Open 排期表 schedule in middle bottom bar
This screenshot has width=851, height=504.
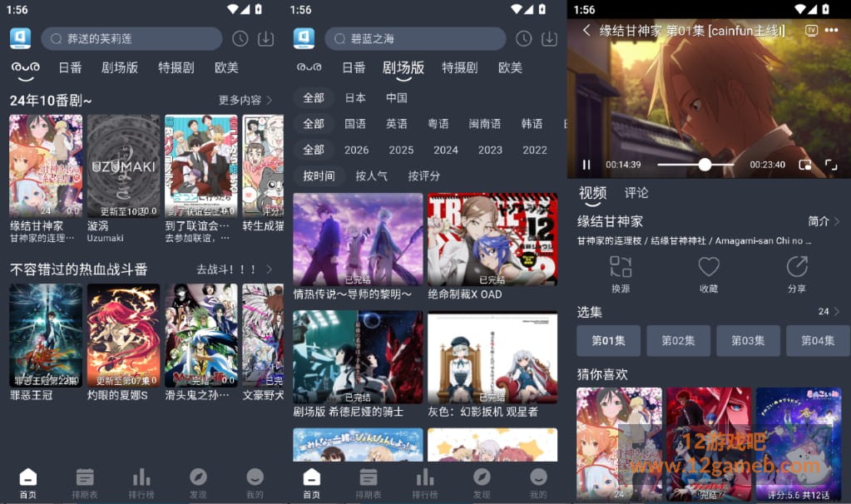(x=368, y=483)
